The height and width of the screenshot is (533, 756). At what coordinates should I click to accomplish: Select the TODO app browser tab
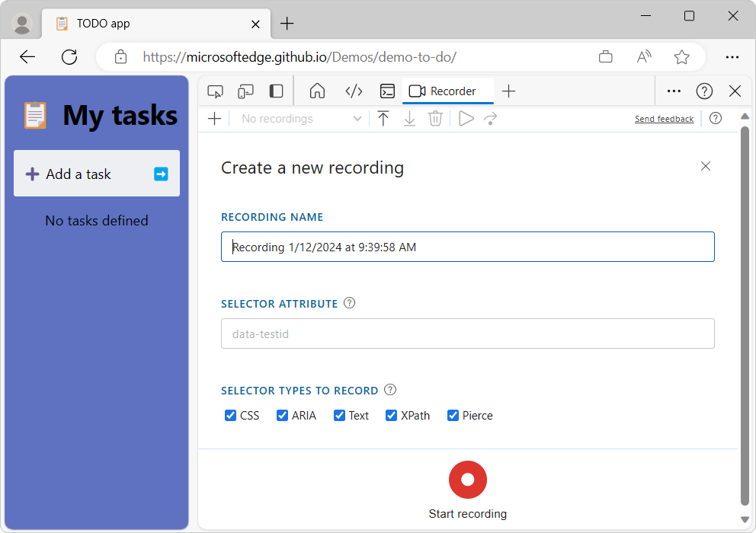[157, 24]
